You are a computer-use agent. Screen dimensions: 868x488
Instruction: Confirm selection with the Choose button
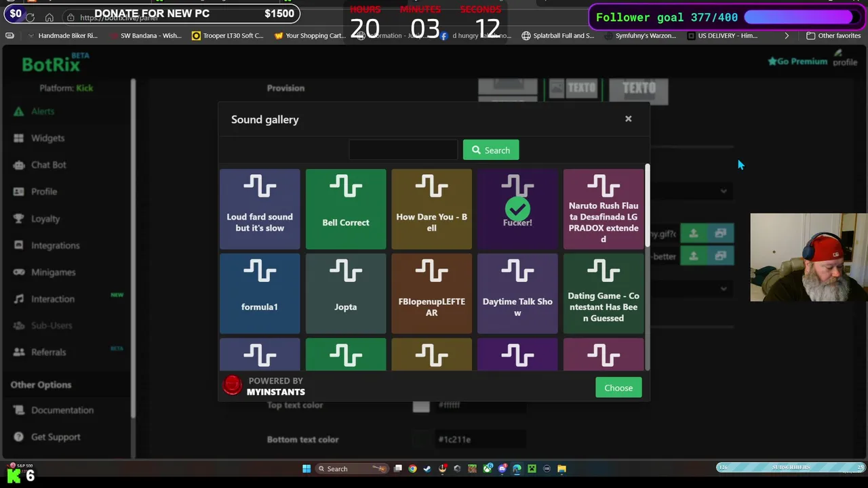point(618,388)
